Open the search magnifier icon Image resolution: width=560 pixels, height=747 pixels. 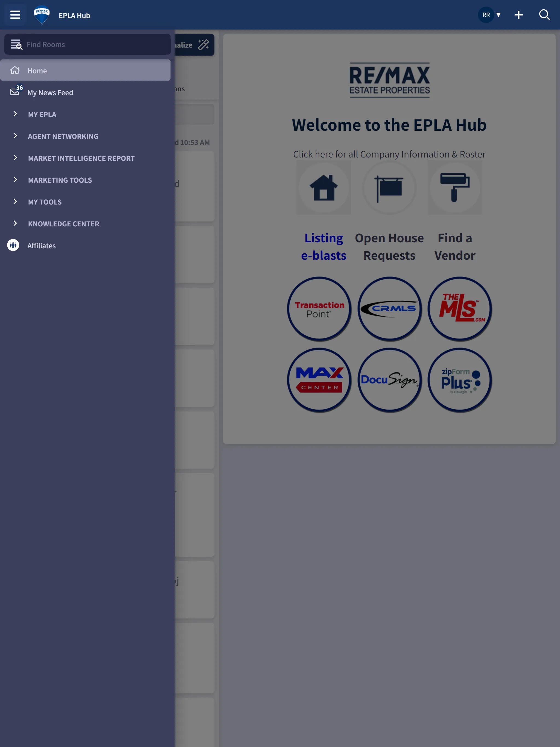click(x=544, y=15)
